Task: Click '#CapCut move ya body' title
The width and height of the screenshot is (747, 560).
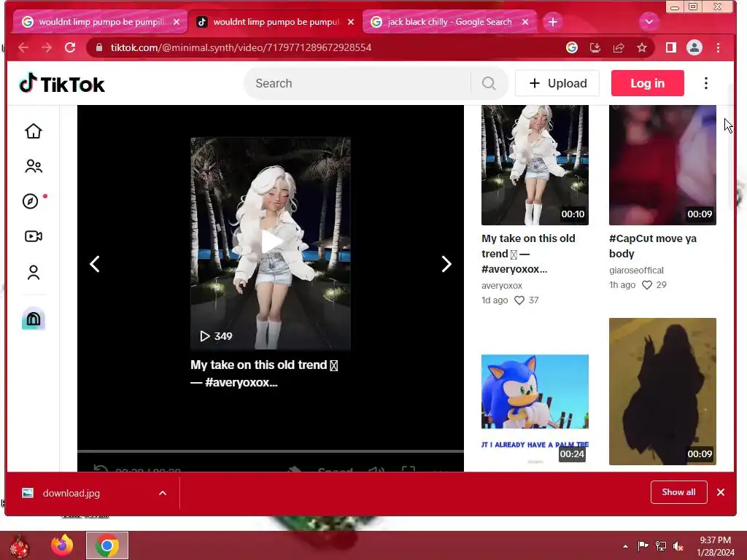Action: coord(653,246)
